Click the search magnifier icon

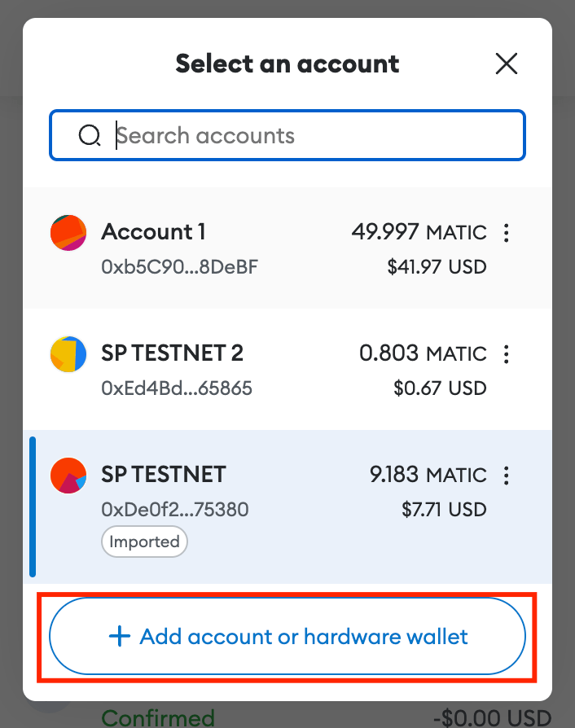point(89,136)
